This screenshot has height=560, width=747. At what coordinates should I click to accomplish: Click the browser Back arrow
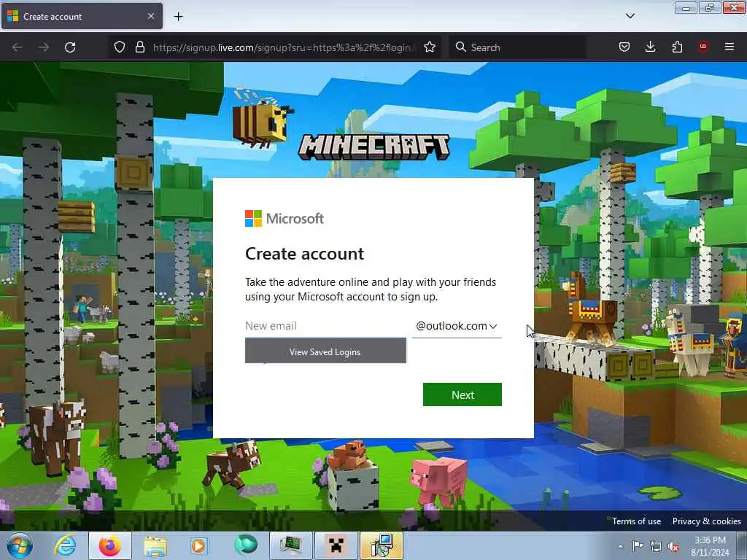click(x=18, y=47)
